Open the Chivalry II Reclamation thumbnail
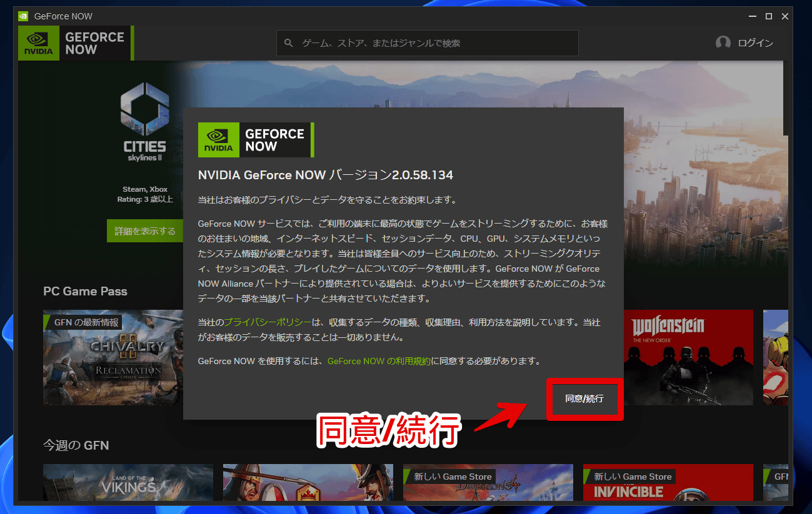 [113, 357]
